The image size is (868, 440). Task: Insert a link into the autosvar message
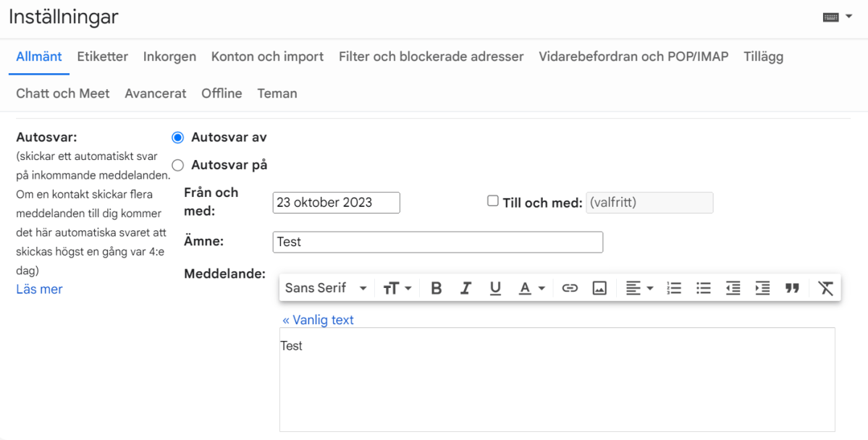pos(570,287)
